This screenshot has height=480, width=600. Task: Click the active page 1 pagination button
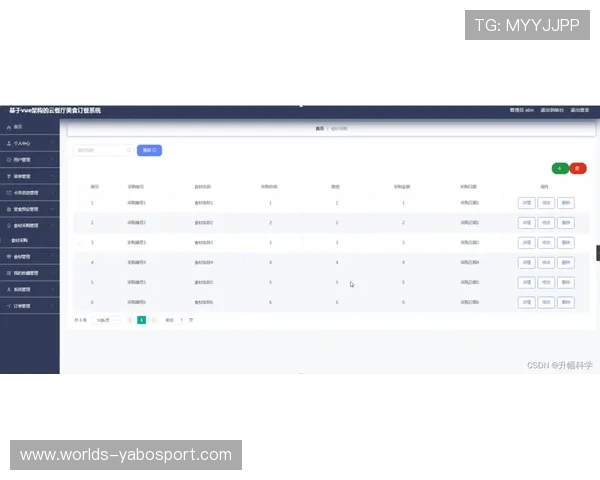click(142, 320)
